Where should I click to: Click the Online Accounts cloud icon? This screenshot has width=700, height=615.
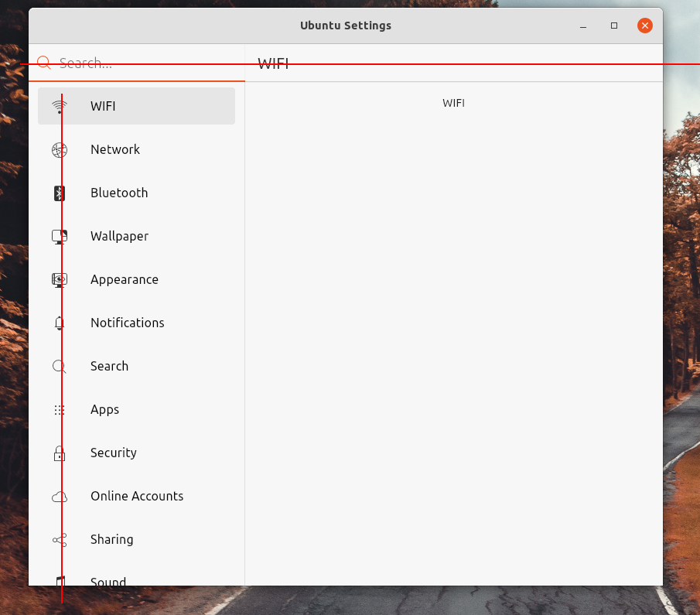[x=60, y=496]
